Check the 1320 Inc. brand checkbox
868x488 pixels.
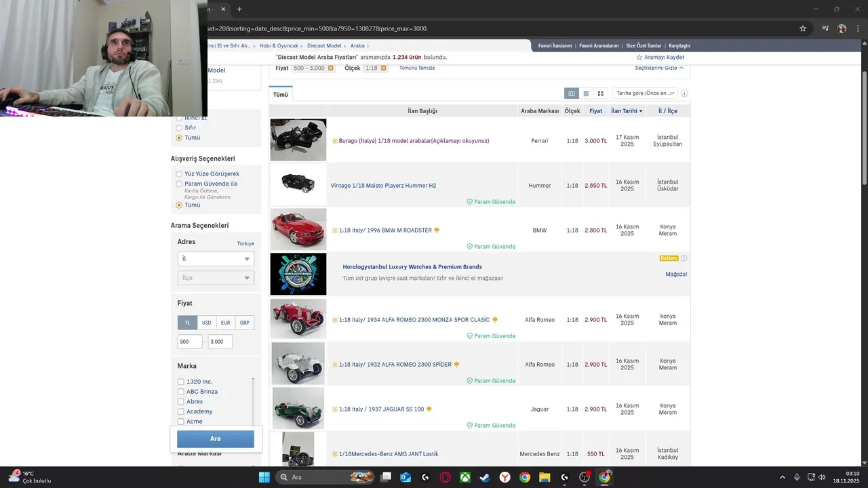(x=180, y=382)
